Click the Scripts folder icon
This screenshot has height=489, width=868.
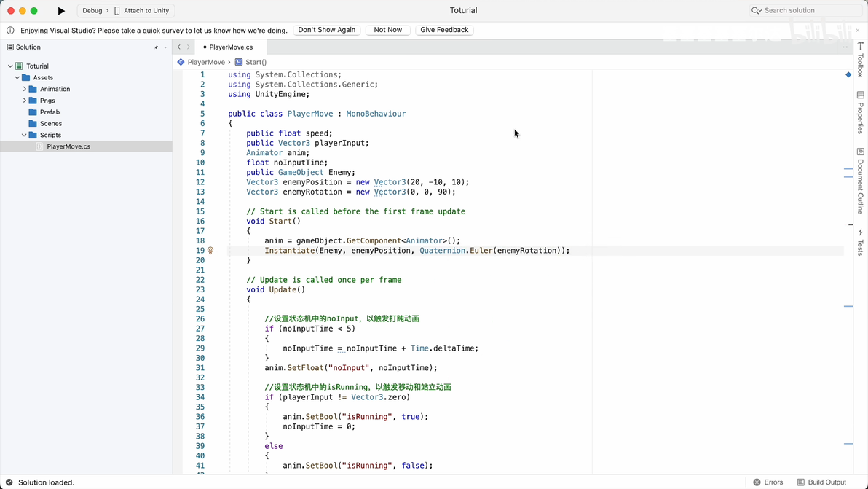point(33,135)
